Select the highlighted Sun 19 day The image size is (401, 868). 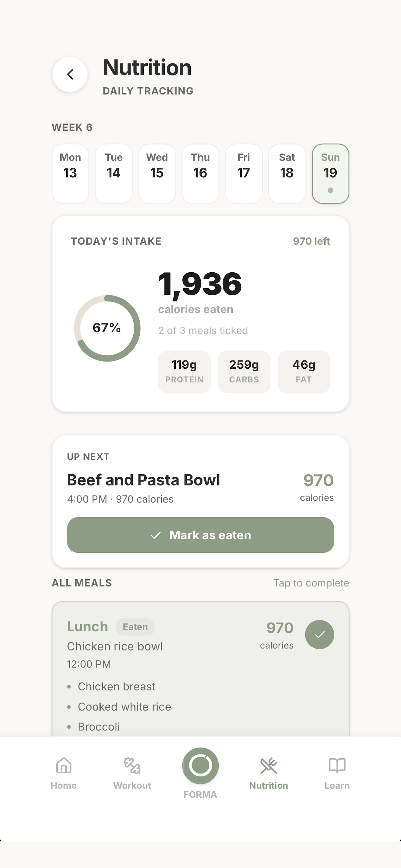point(330,173)
